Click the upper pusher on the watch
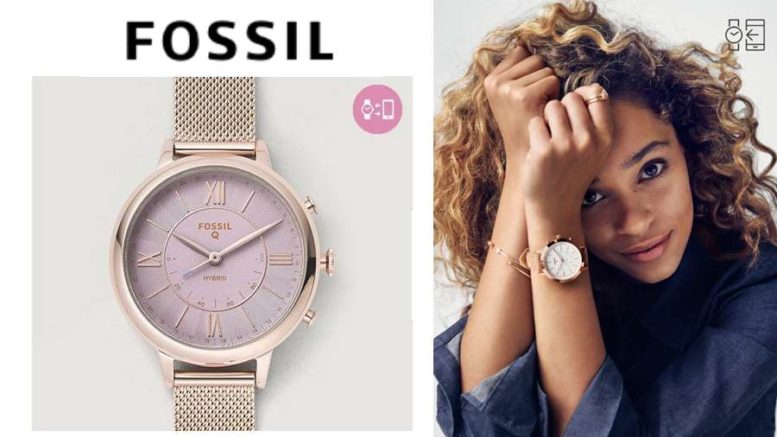The image size is (777, 437). click(x=310, y=204)
